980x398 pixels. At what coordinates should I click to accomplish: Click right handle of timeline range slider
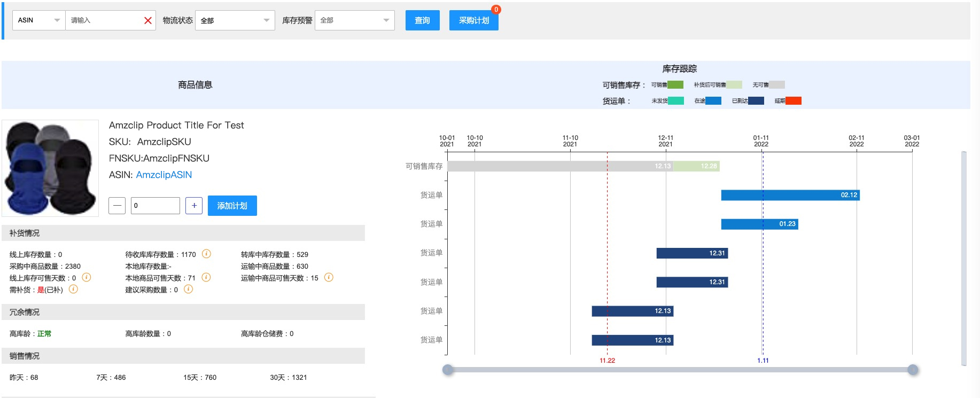(913, 370)
